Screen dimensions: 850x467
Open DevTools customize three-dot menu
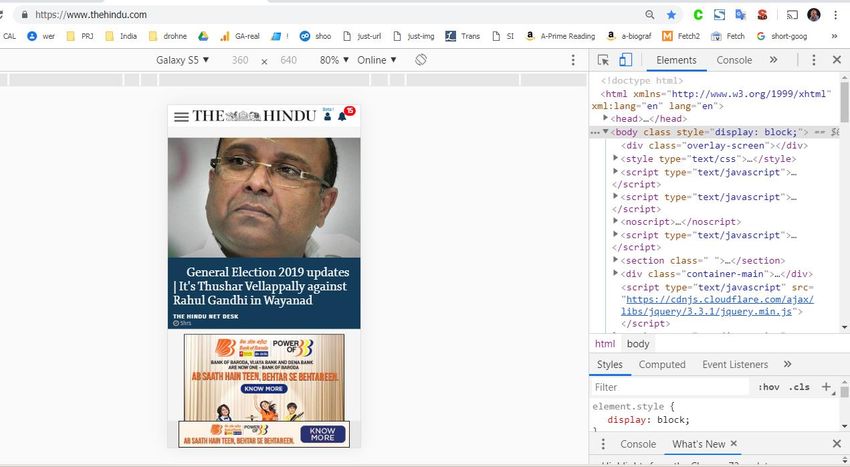tap(814, 60)
